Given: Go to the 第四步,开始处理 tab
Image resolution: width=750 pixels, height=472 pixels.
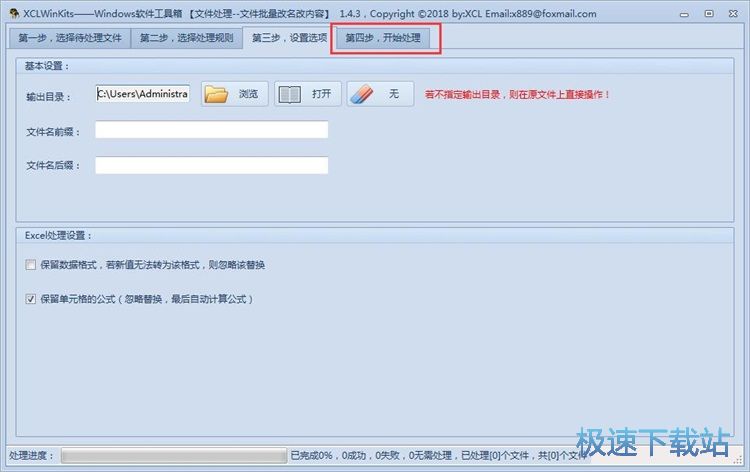Looking at the screenshot, I should pos(383,37).
